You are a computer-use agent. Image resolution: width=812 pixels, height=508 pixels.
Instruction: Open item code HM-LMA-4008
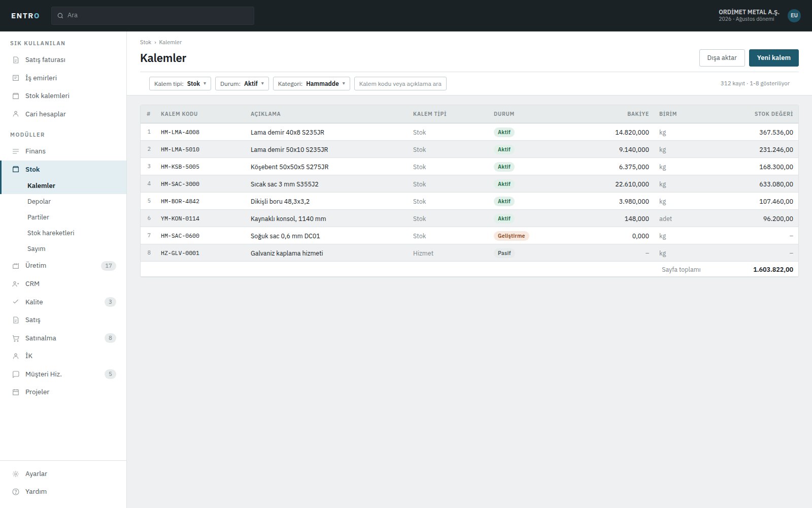coord(180,133)
